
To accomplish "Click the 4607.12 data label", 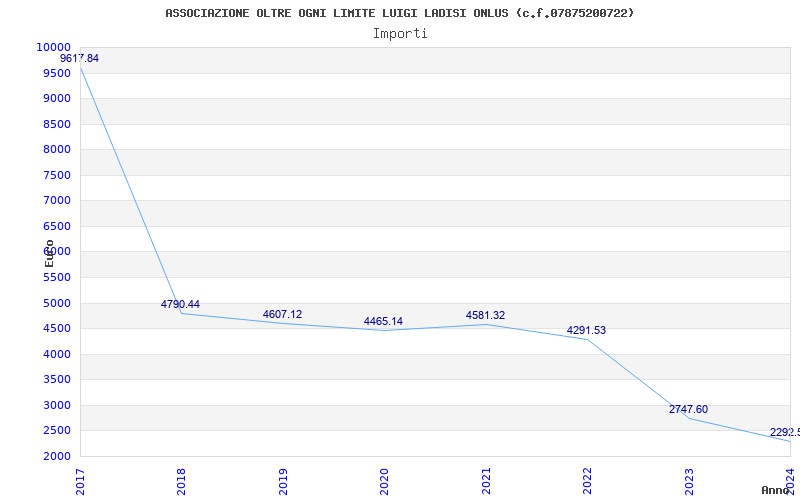I will point(282,314).
